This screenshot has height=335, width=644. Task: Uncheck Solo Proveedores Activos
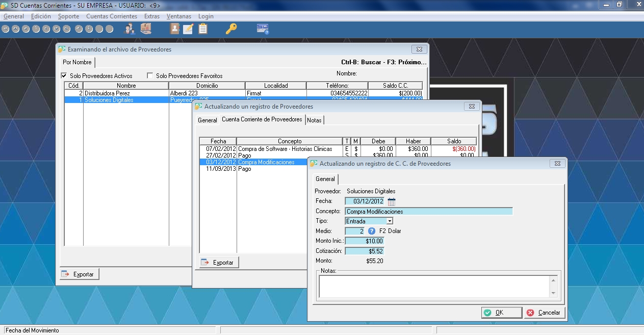coord(64,75)
